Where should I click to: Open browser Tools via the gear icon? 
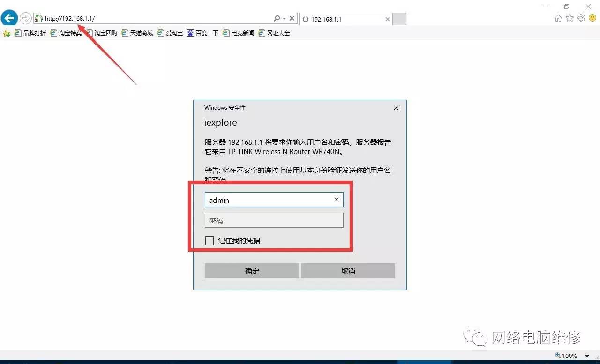tap(580, 18)
